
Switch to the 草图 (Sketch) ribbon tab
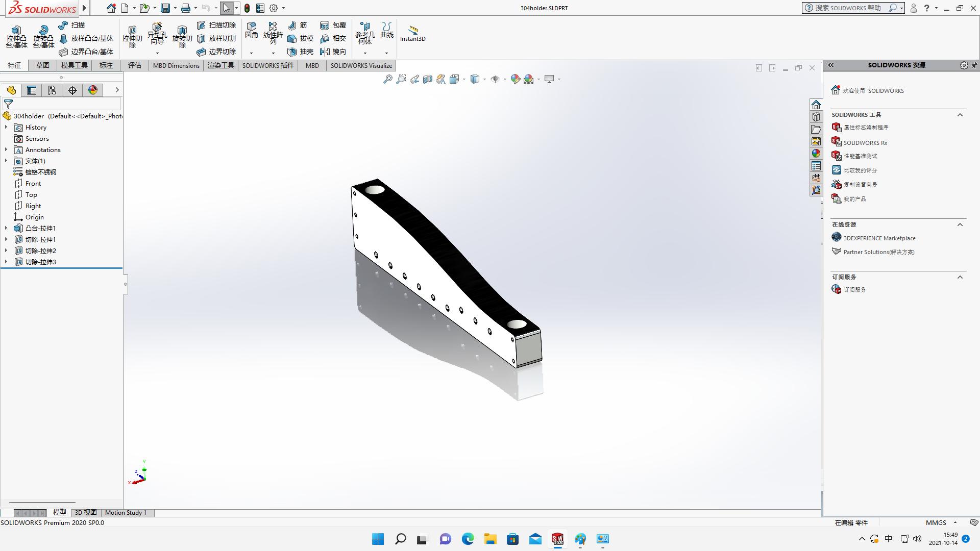(42, 65)
